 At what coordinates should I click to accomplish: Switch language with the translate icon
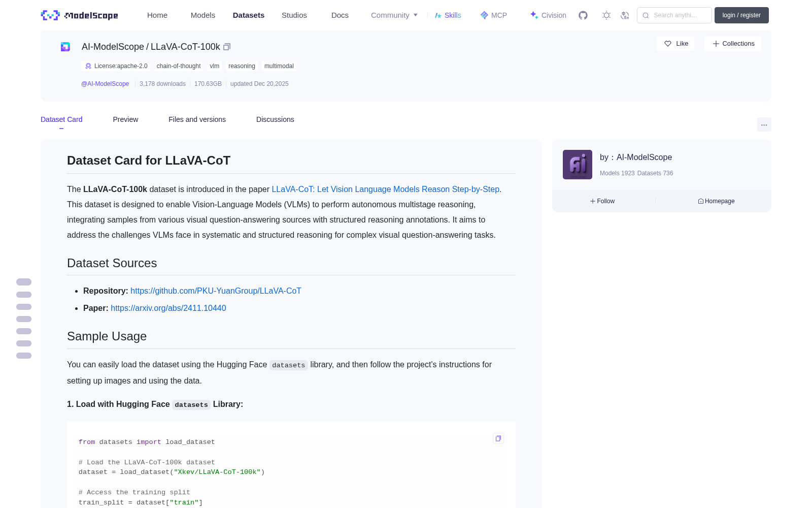(625, 15)
